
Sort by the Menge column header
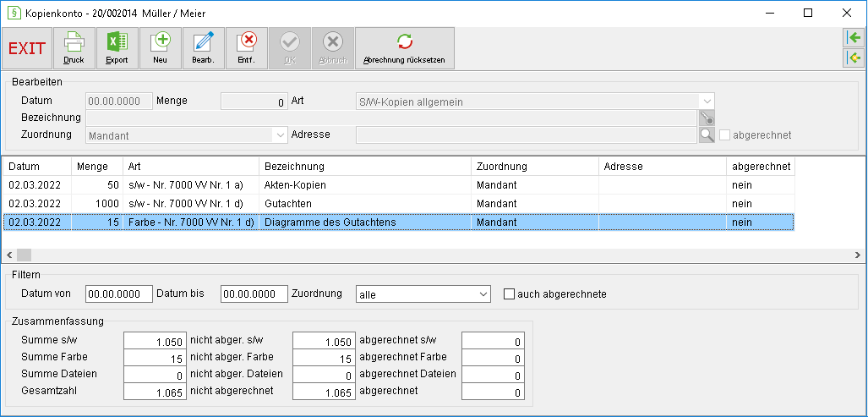[x=97, y=166]
